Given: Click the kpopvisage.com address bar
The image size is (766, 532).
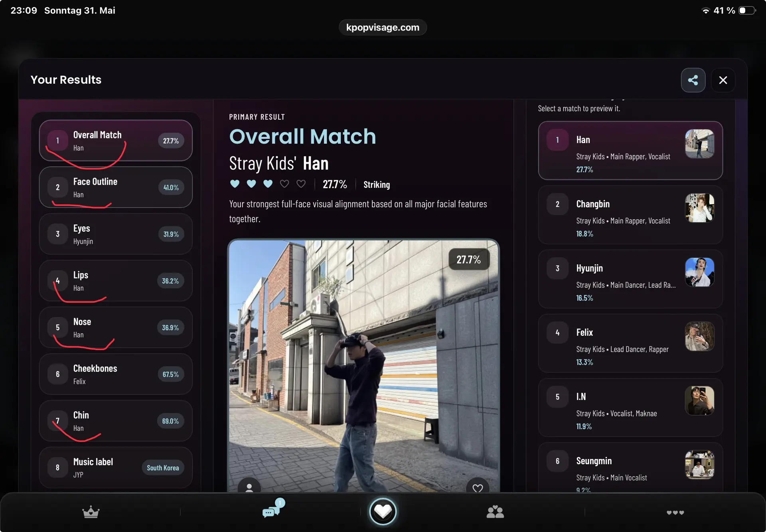Looking at the screenshot, I should tap(383, 28).
